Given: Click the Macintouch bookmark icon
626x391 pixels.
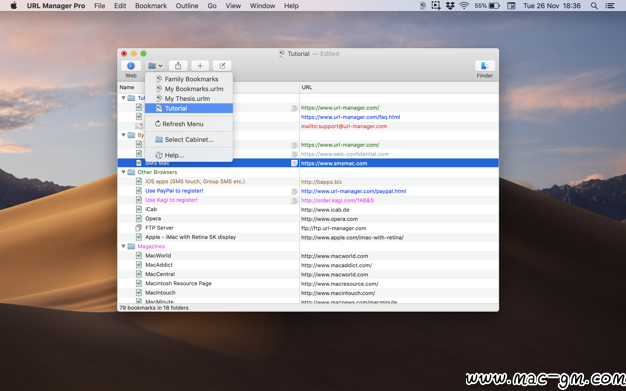Looking at the screenshot, I should [139, 293].
